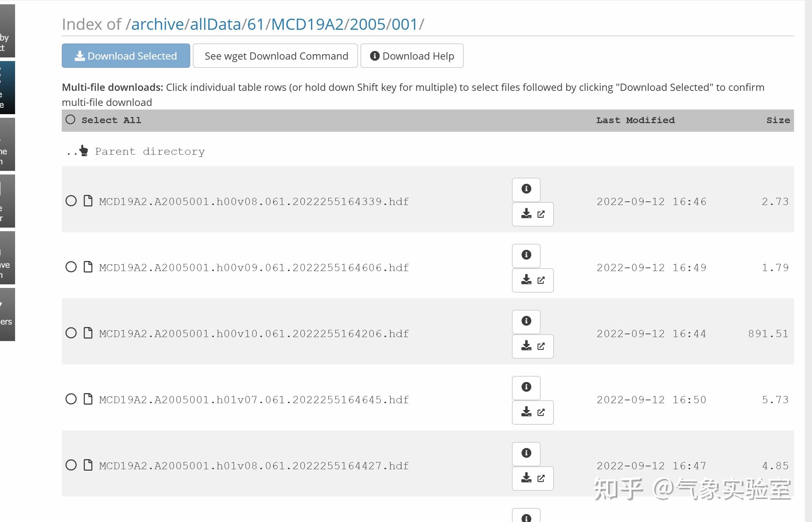Click info icon for h00v08 file
Screen dimensions: 812x522
pos(526,189)
